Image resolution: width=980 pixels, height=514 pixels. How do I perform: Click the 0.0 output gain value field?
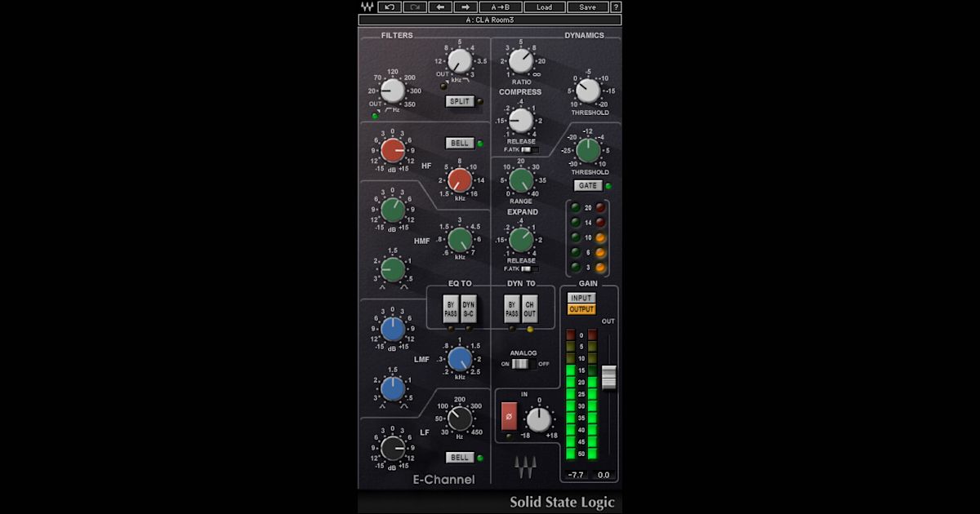(604, 475)
